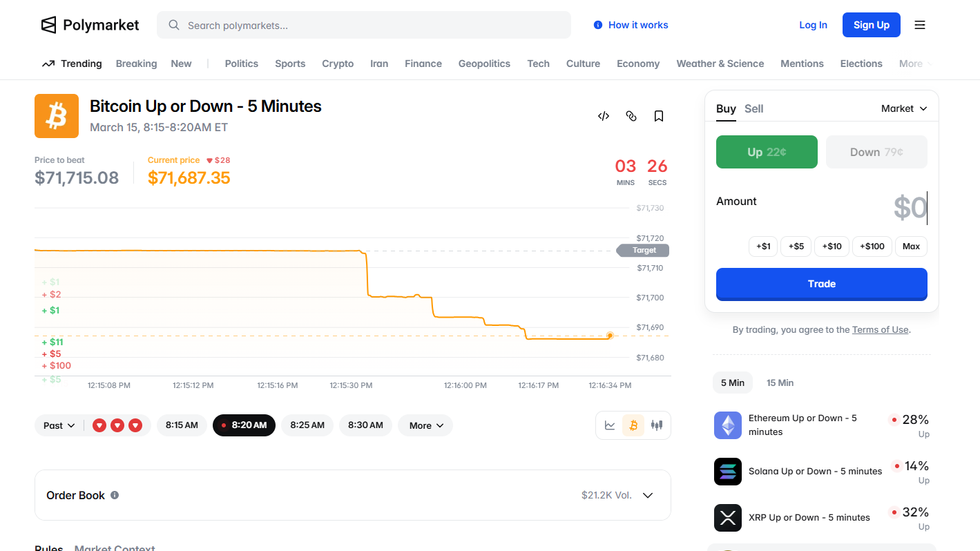Select the line chart view icon

tap(610, 425)
